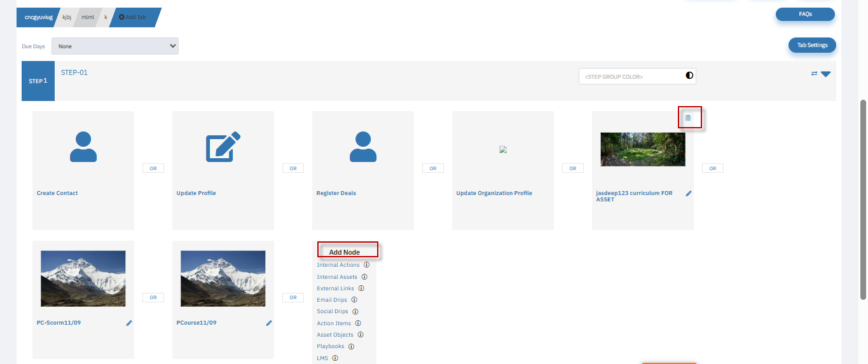Click the Create Contact person icon
868x364 pixels.
tap(83, 147)
